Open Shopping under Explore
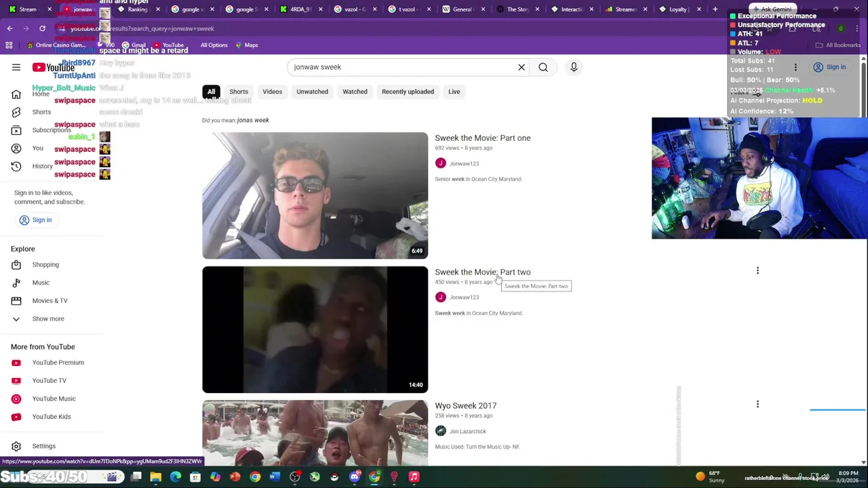Image resolution: width=868 pixels, height=488 pixels. point(45,264)
